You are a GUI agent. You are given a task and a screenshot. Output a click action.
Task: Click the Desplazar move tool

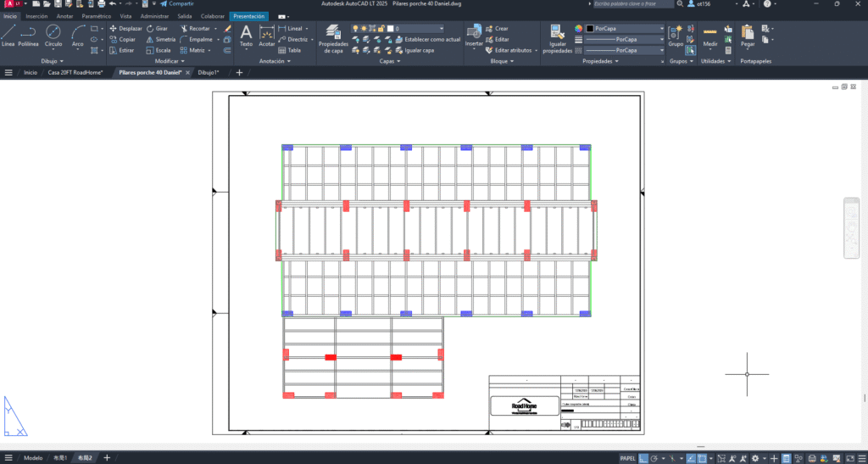tap(125, 28)
